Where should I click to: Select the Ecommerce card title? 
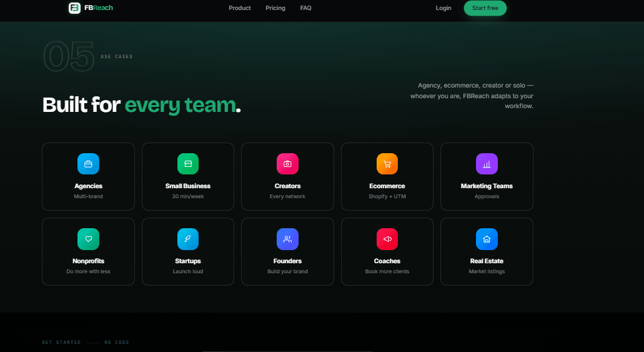[387, 186]
